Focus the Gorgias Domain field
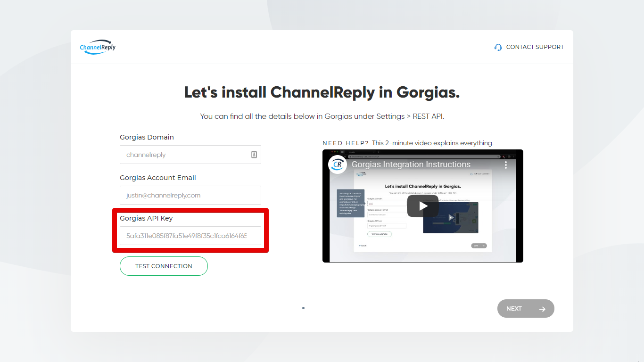Viewport: 644px width, 362px height. 190,155
